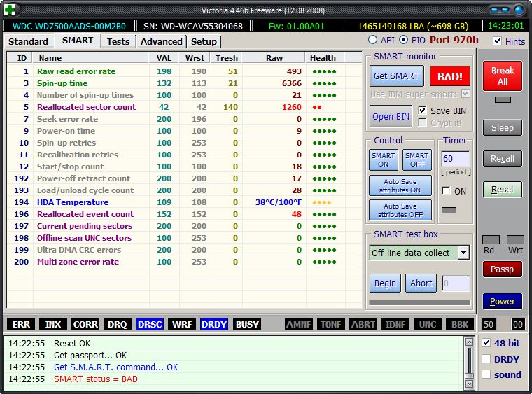Open the Advanced tab
Screen dimensions: 532x394
click(x=161, y=41)
